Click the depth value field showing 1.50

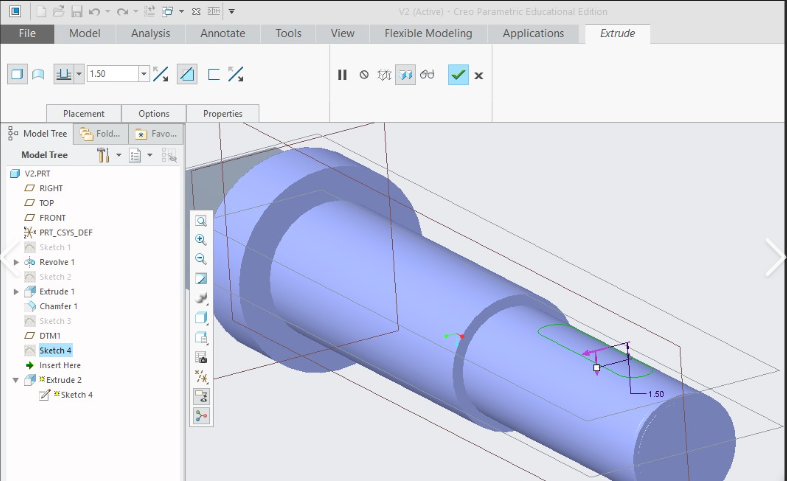(x=113, y=74)
